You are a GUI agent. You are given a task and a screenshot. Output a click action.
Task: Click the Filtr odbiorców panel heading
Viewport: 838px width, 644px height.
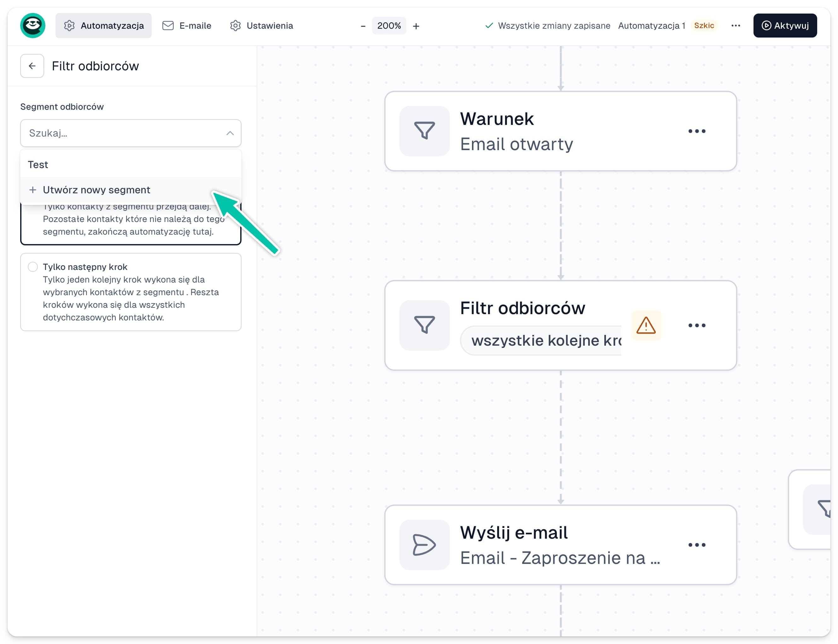(x=96, y=66)
